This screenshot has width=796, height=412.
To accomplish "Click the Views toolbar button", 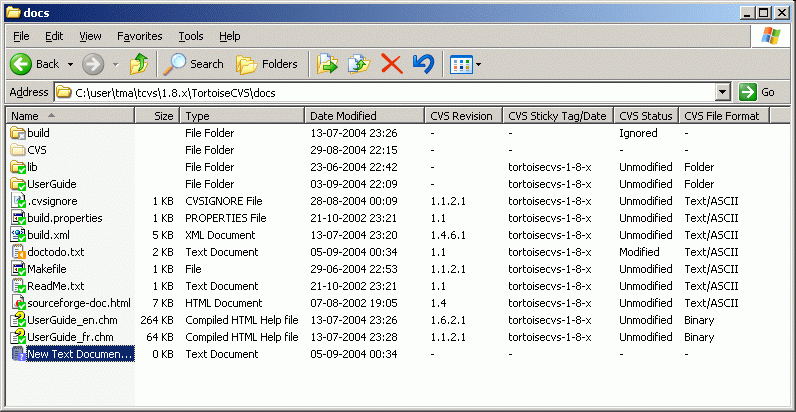I will pyautogui.click(x=461, y=64).
